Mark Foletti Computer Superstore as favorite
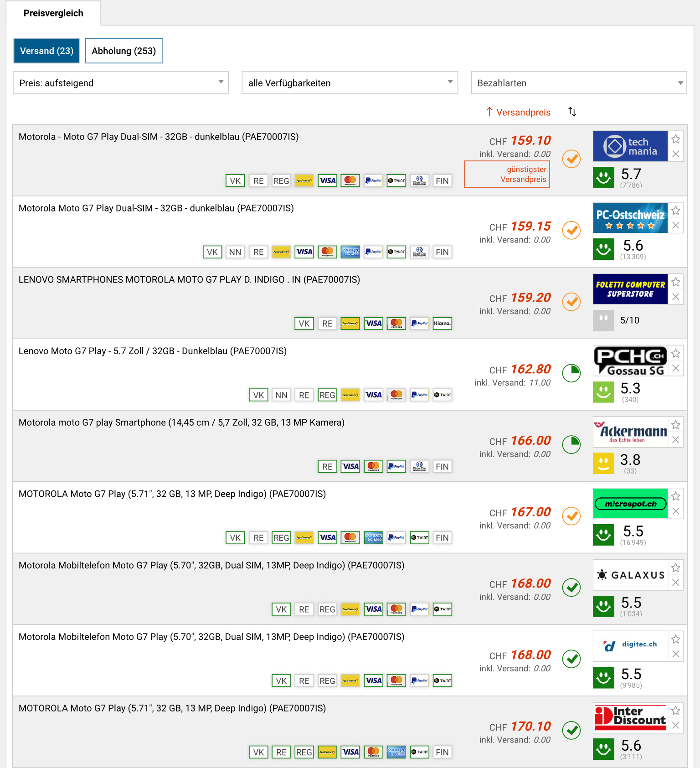 click(x=676, y=282)
